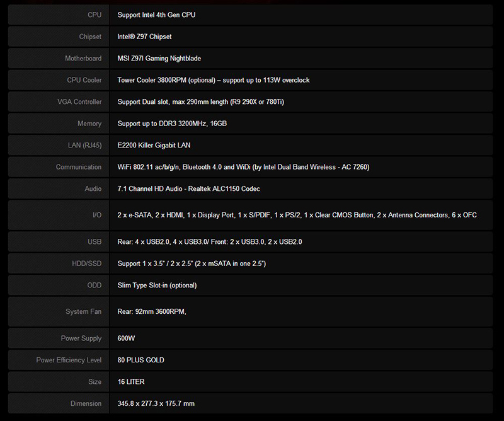This screenshot has width=504, height=421.
Task: Click the '600W' value
Action: 126,338
